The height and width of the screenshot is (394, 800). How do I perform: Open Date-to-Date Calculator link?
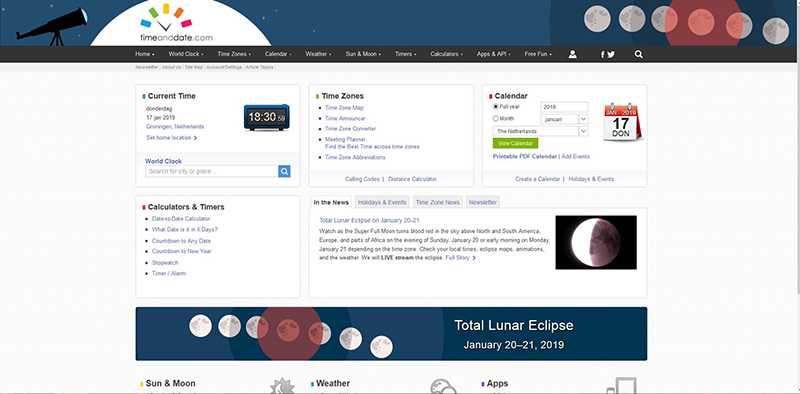(181, 218)
